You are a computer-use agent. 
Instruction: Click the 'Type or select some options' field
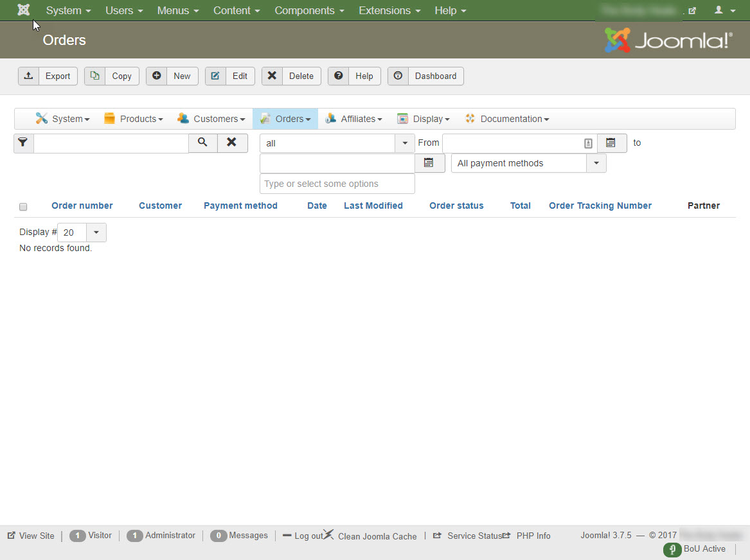(x=337, y=184)
